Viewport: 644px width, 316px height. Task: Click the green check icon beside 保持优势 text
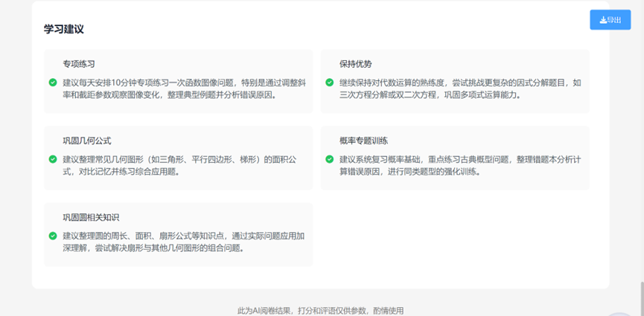329,83
